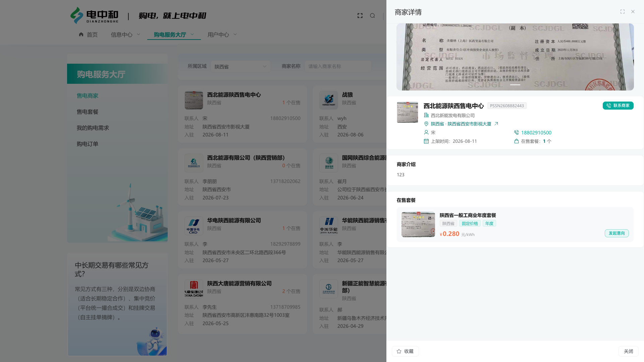Open 西北能源陕西售电中心 merchant card in list
Viewport: 644px width, 362px height.
pyautogui.click(x=243, y=114)
